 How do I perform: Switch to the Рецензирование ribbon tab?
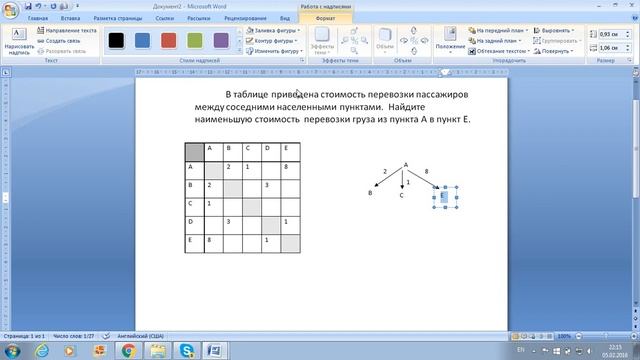[245, 18]
